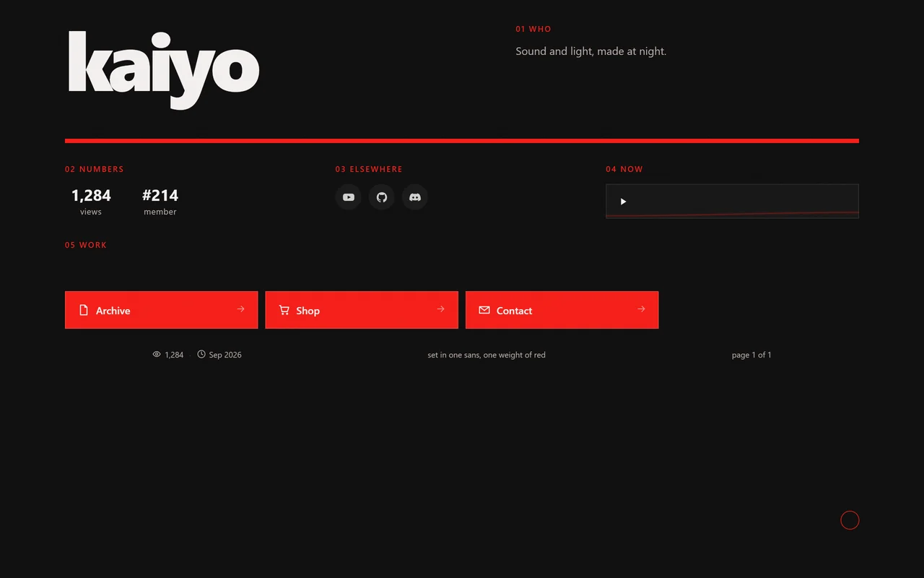Click the arrow on the Archive button
Screen dimensions: 924x578
[x=240, y=309]
